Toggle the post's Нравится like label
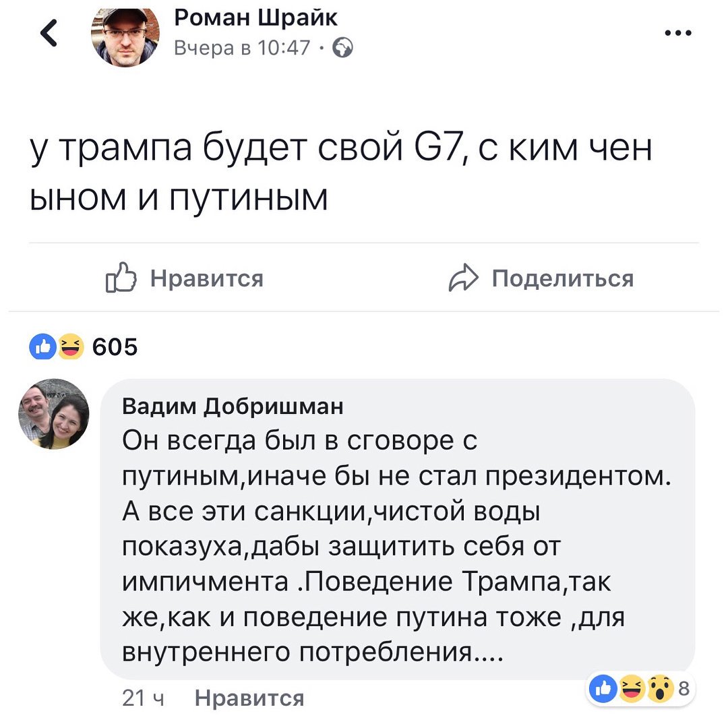This screenshot has height=728, width=728. click(x=206, y=278)
